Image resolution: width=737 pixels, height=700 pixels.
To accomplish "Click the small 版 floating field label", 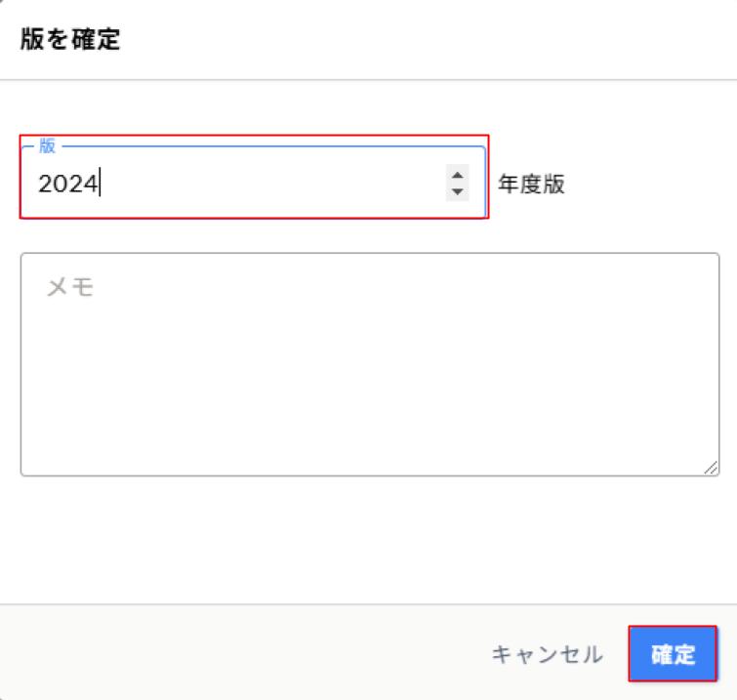I will [48, 146].
